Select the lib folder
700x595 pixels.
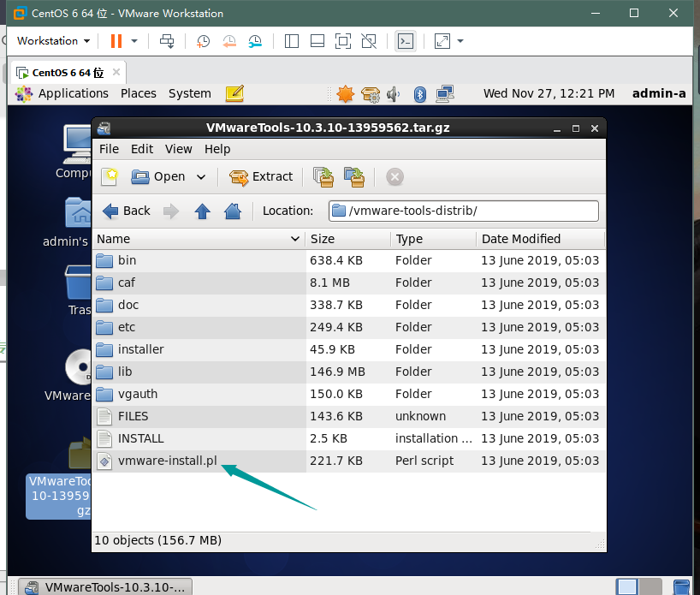click(x=348, y=372)
